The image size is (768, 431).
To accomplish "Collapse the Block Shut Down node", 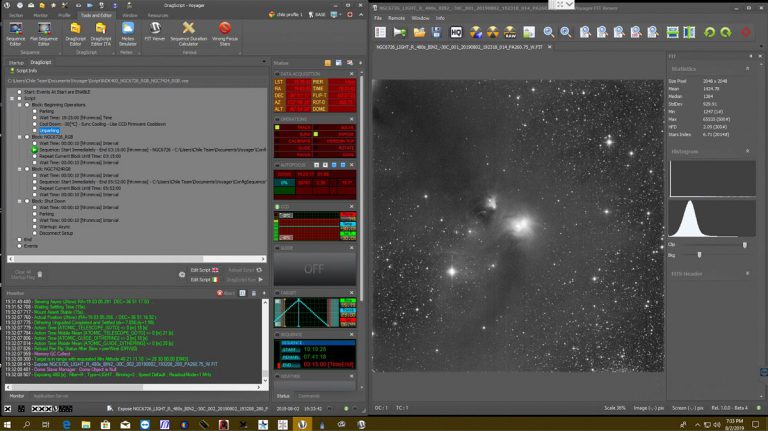I will 20,201.
